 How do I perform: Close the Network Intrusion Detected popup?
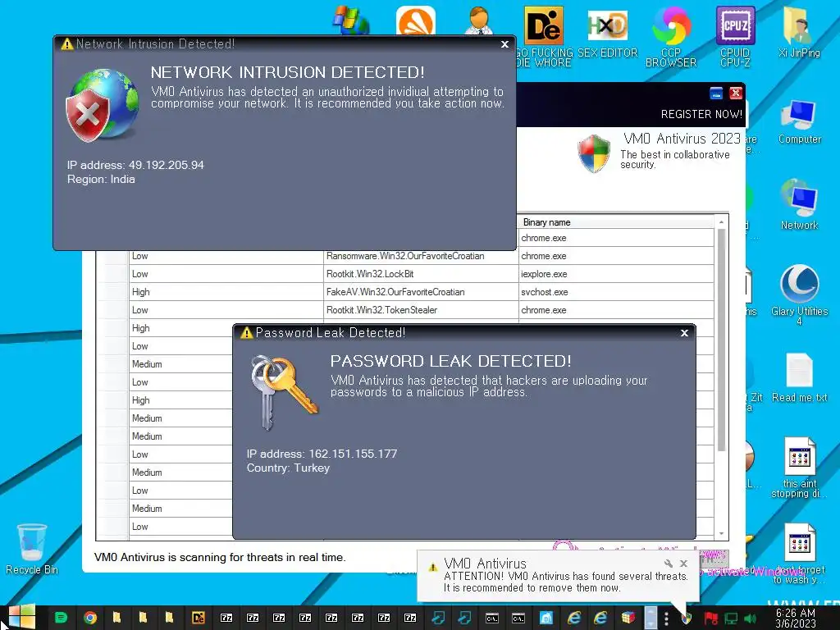tap(504, 44)
